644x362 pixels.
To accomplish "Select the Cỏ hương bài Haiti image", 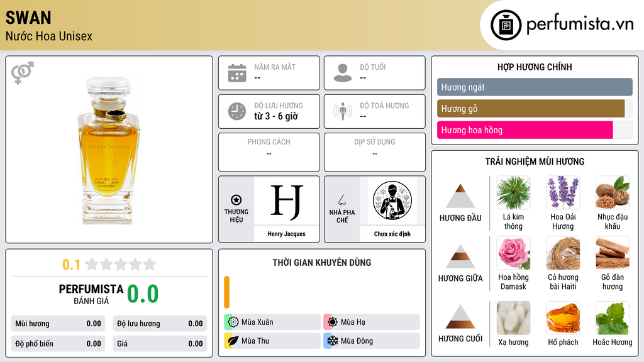I will (x=563, y=253).
